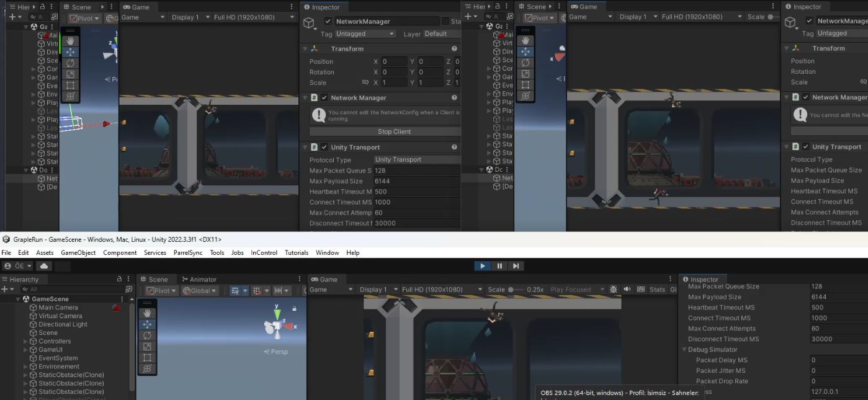This screenshot has width=868, height=400.
Task: Collapse the Debug Simulator foldout
Action: [685, 350]
